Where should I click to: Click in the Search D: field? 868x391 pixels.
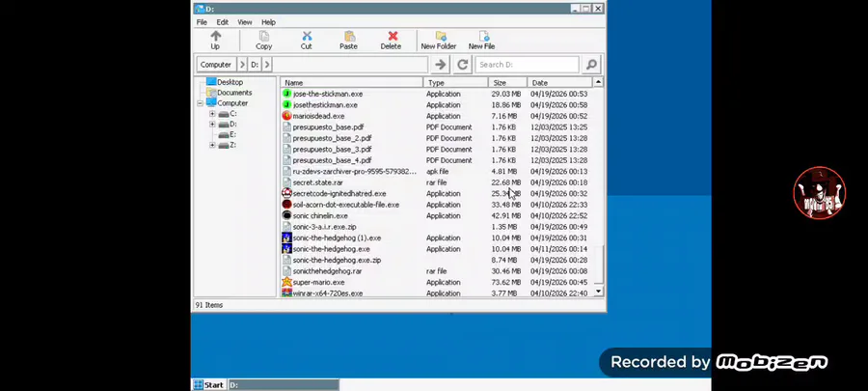pyautogui.click(x=527, y=65)
